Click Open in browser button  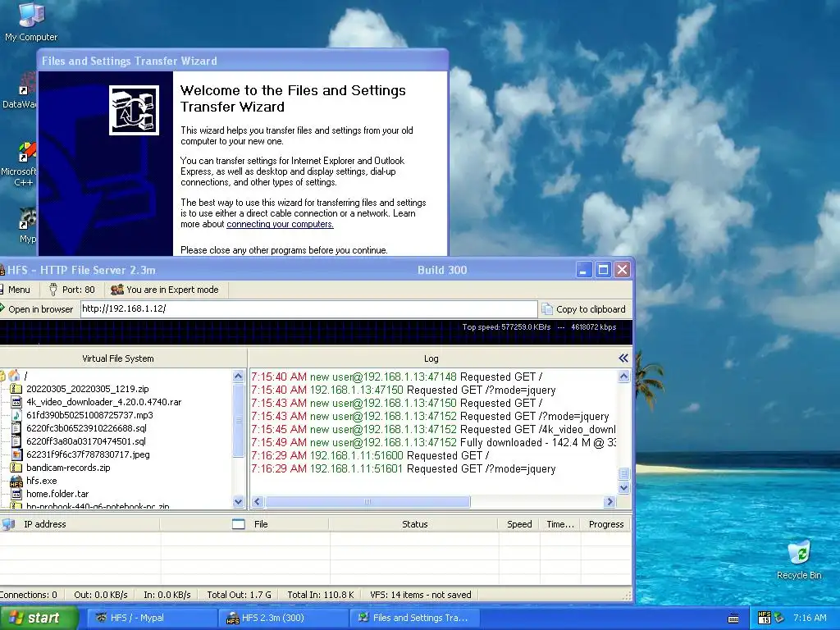pos(36,309)
